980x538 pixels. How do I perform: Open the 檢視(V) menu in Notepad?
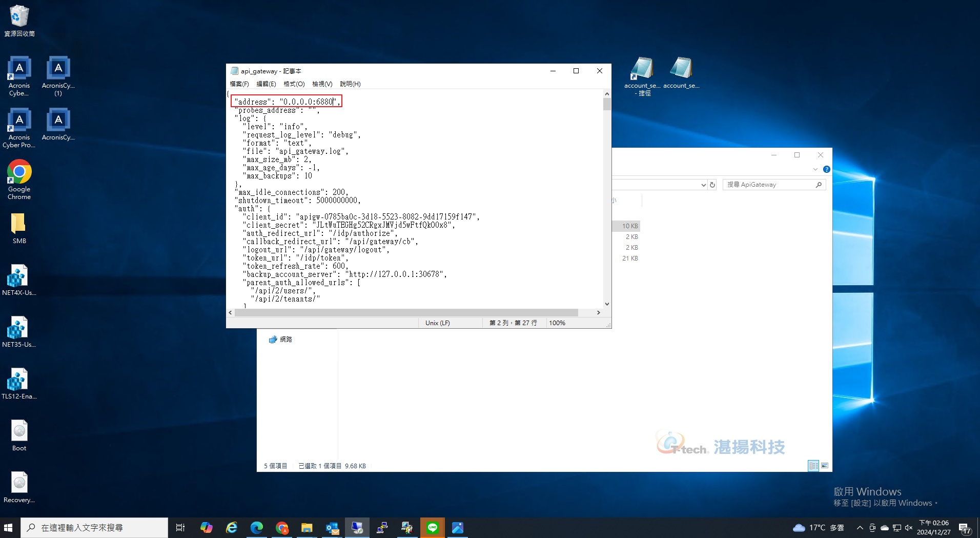coord(322,84)
